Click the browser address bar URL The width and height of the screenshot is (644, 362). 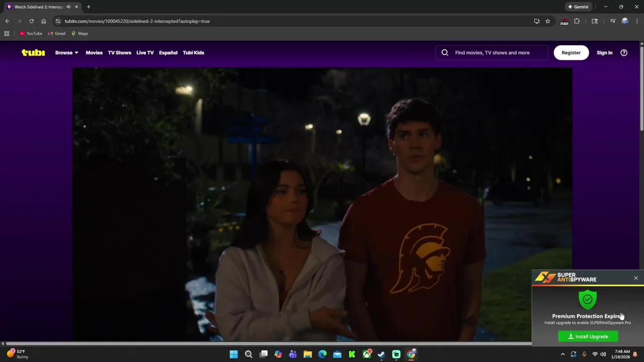pyautogui.click(x=137, y=21)
